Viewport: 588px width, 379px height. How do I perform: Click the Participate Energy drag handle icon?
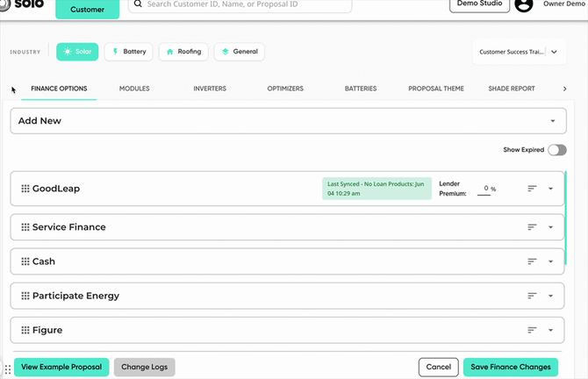pyautogui.click(x=25, y=296)
